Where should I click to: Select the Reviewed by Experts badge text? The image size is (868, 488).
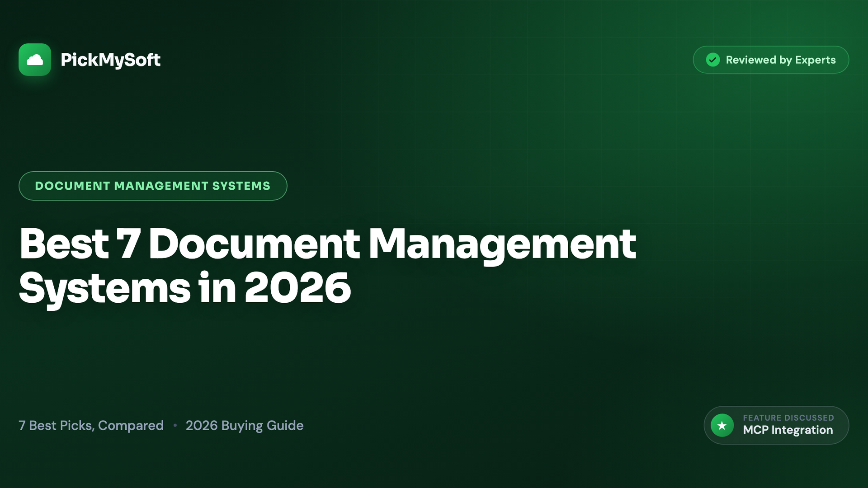[x=781, y=60]
